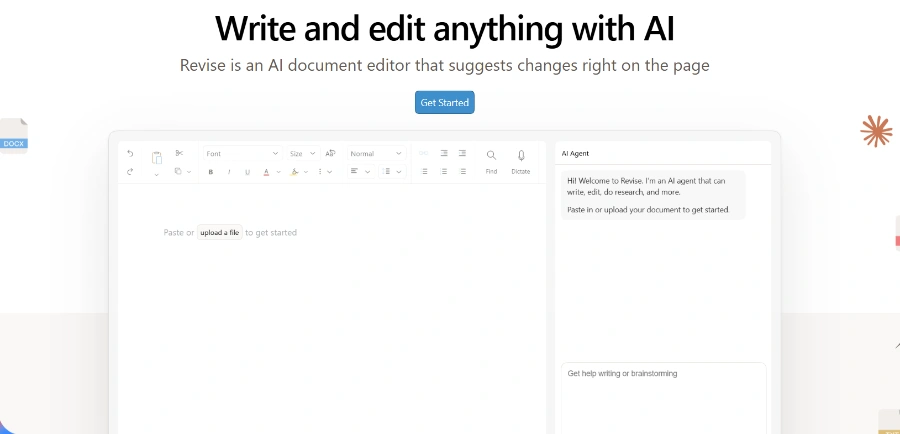Click the numbered list icon
Viewport: 900px width, 434px height.
click(444, 172)
